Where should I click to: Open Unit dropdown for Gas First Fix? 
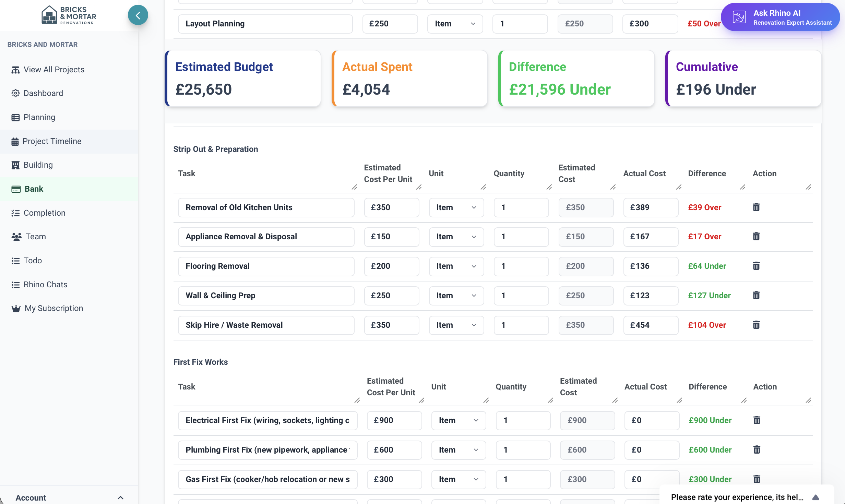point(458,479)
